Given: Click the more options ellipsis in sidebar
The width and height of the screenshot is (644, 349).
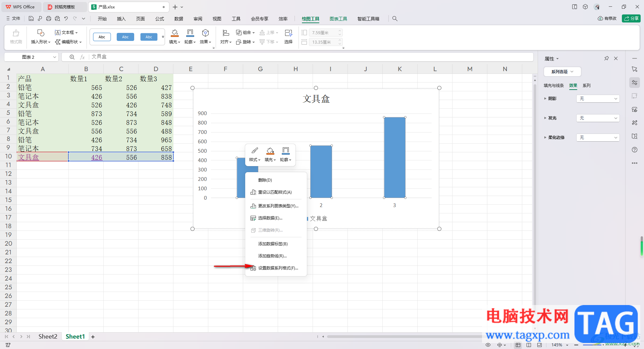Looking at the screenshot, I should (x=635, y=163).
